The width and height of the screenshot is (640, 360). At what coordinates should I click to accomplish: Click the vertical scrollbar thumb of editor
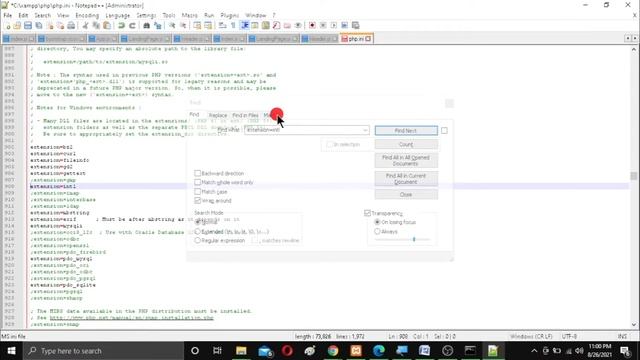[633, 176]
